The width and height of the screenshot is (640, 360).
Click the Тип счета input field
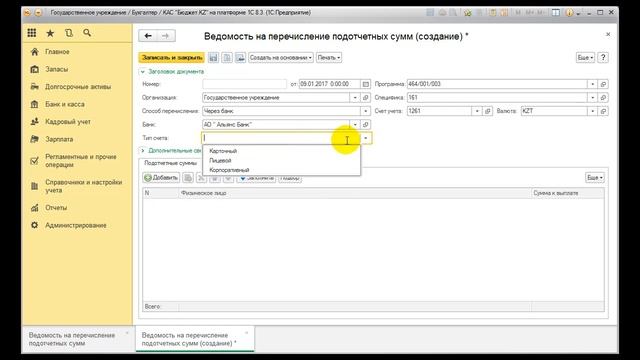coord(281,138)
